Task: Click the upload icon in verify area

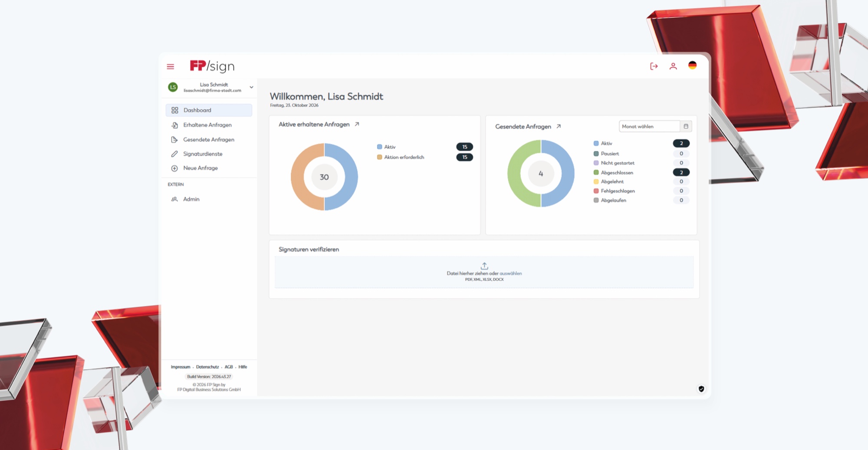Action: coord(484,266)
